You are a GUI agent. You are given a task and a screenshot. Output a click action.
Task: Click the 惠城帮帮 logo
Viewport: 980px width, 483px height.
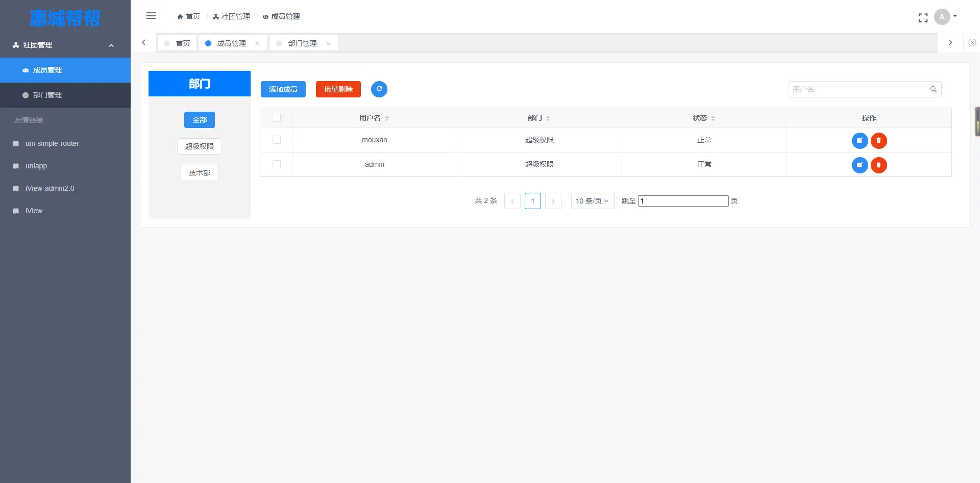[65, 18]
